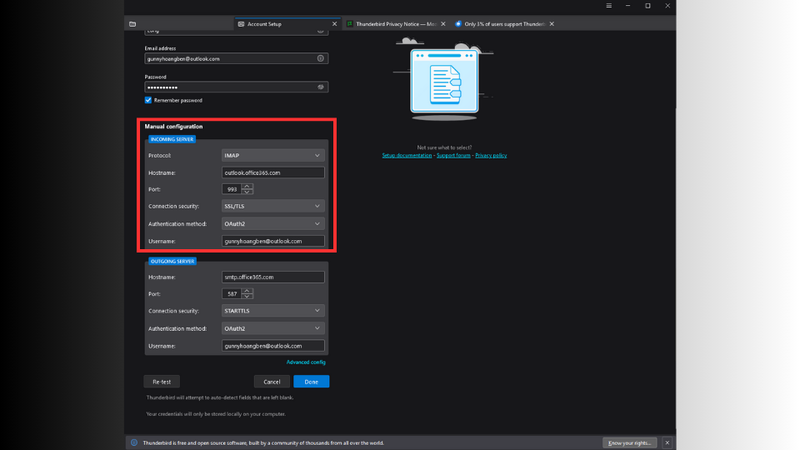The height and width of the screenshot is (450, 800).
Task: Open the Thunderbird hamburger menu
Action: point(609,6)
